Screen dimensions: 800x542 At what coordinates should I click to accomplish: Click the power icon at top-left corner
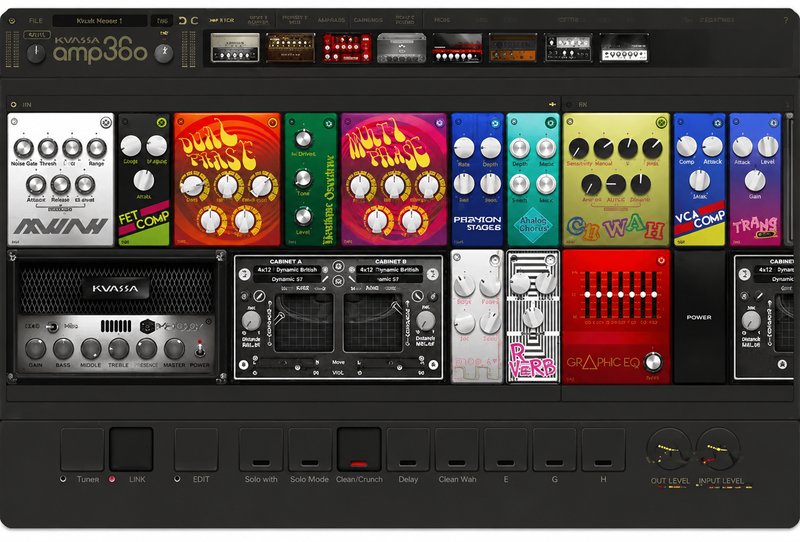12,21
